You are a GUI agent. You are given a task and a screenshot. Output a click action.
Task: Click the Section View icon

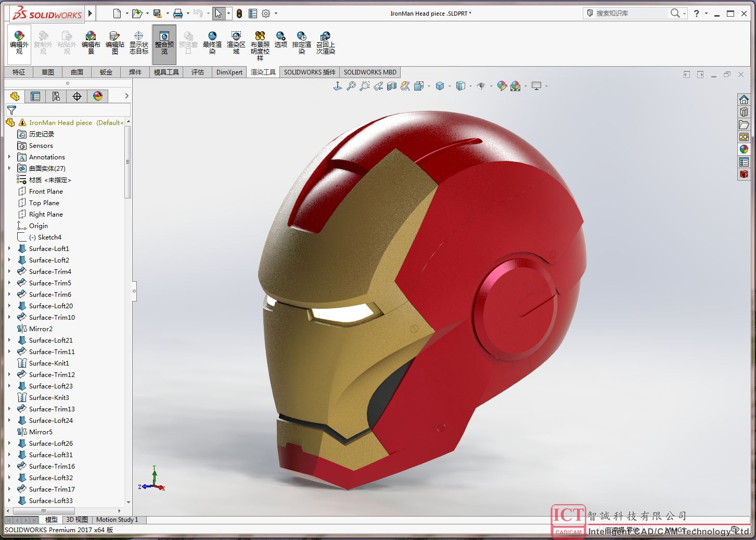tap(392, 86)
